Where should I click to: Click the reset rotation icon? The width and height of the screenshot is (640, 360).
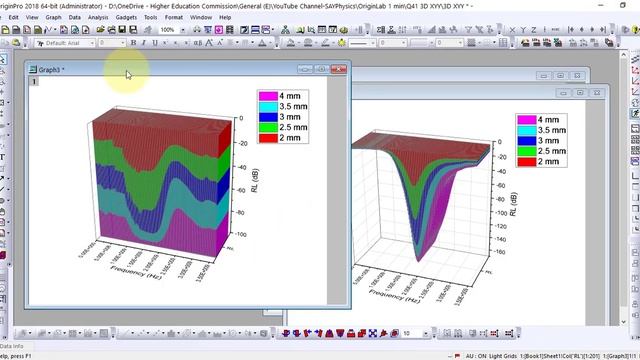384,333
